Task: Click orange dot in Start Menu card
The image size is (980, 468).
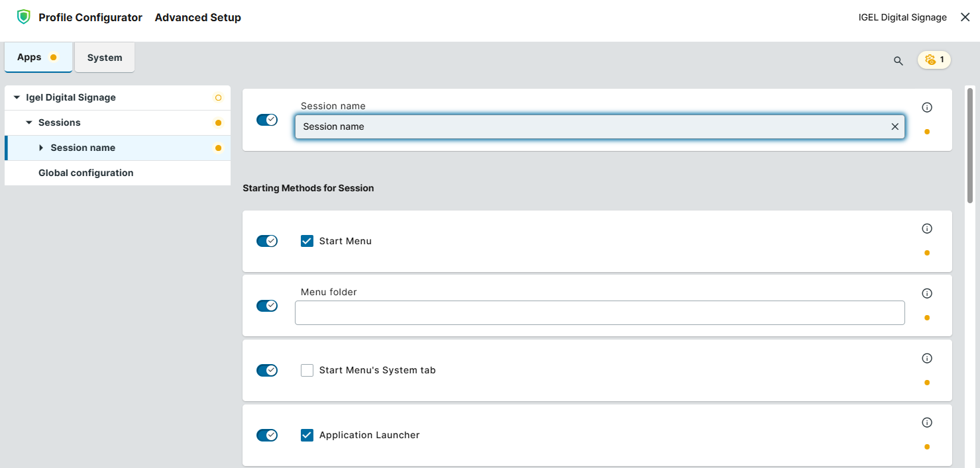Action: [x=927, y=253]
